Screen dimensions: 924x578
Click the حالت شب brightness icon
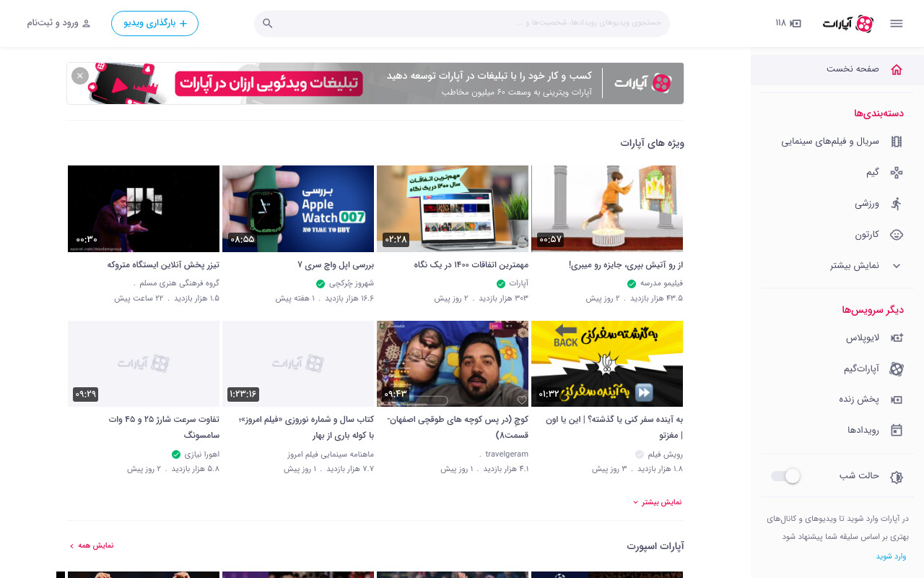pos(897,477)
